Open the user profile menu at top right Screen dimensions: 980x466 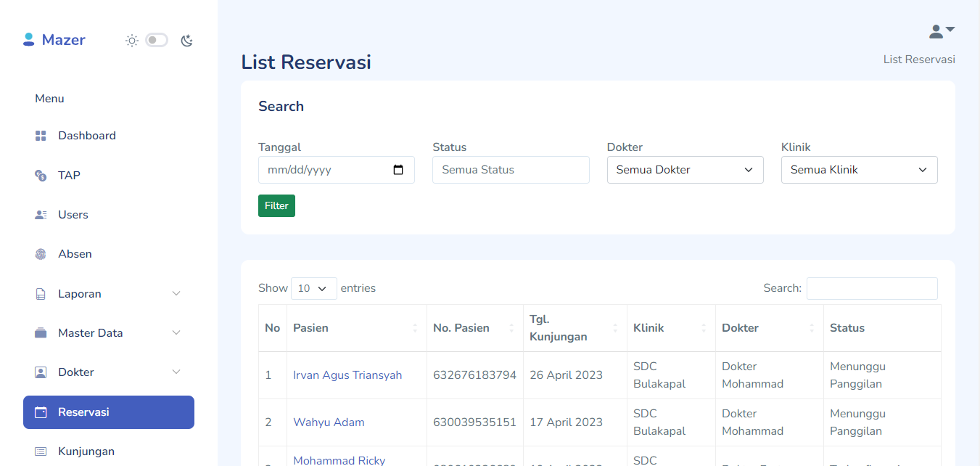click(942, 31)
